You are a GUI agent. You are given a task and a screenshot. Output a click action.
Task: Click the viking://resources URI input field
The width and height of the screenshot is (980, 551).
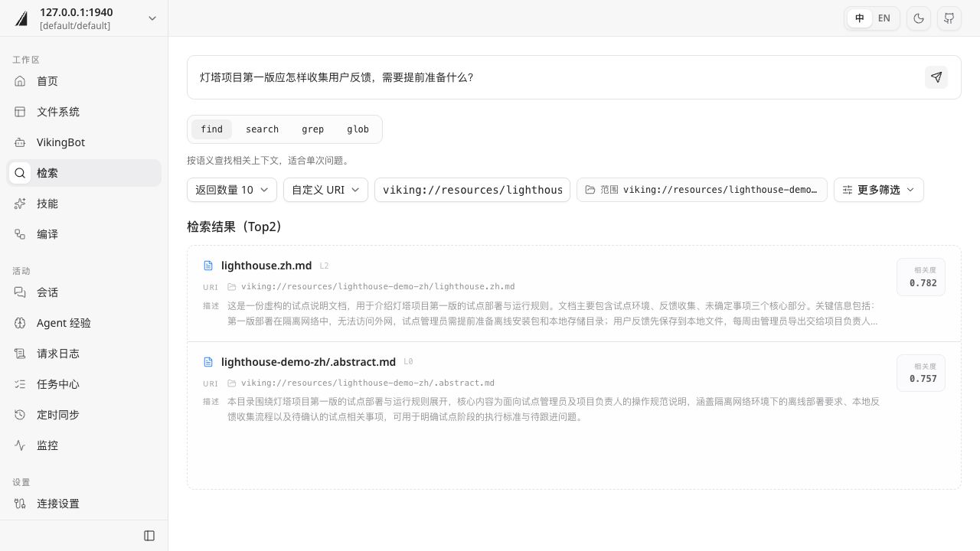[472, 190]
